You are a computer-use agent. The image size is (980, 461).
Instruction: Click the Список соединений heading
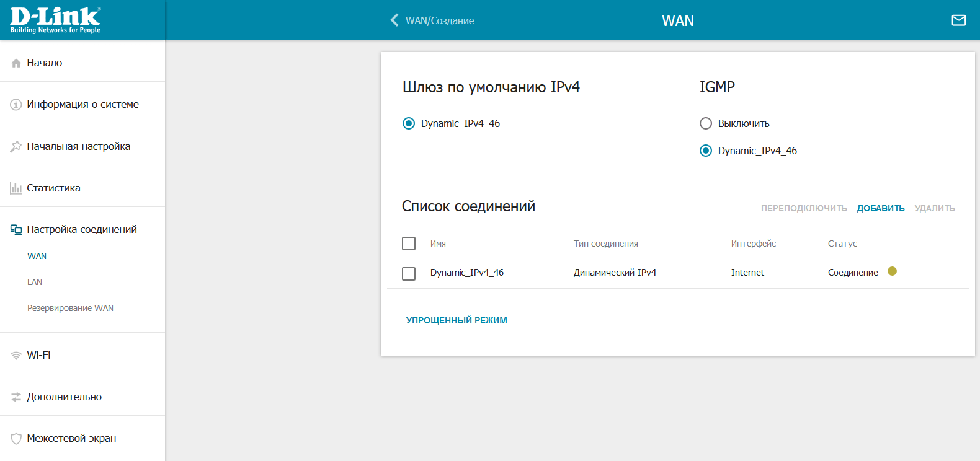pyautogui.click(x=468, y=206)
